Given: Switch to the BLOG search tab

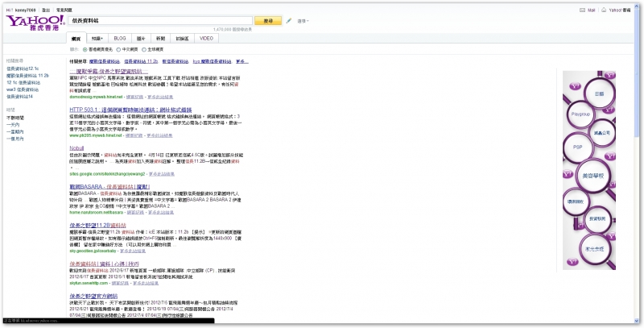Looking at the screenshot, I should tap(119, 38).
